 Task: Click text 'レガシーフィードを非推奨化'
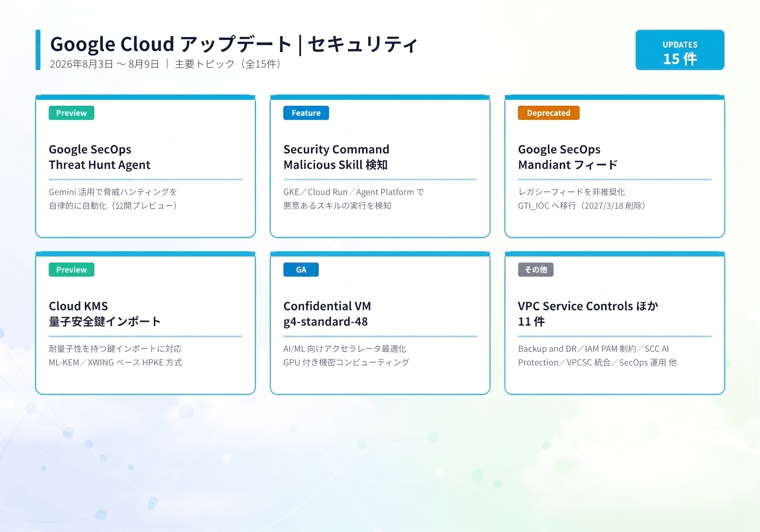(x=572, y=192)
